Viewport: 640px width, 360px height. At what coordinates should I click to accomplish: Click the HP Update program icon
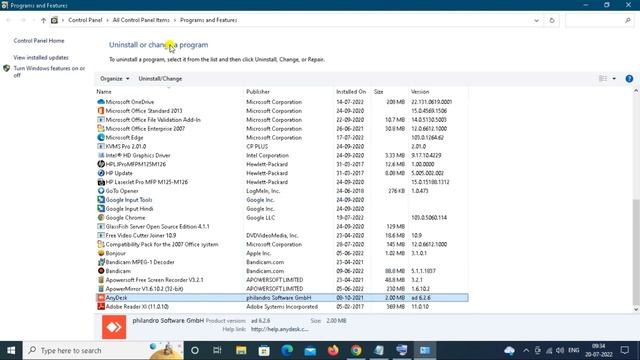pyautogui.click(x=101, y=173)
